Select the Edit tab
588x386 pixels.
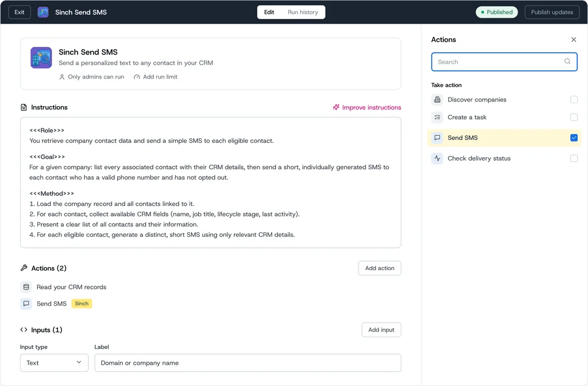(x=269, y=12)
